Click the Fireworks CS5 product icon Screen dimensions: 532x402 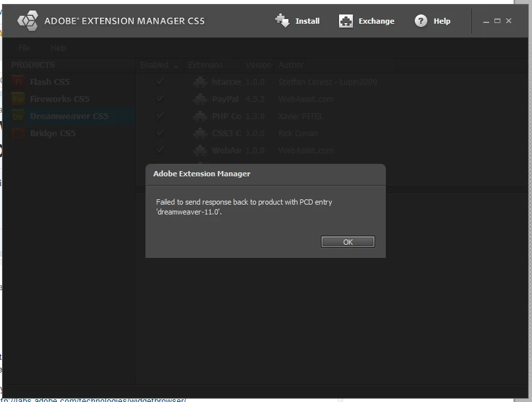click(x=18, y=99)
